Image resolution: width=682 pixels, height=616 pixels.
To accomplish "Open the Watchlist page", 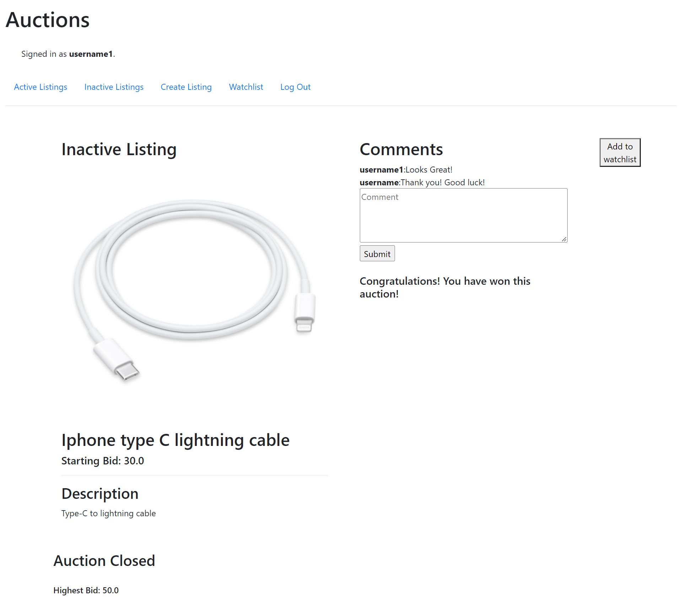I will (x=246, y=87).
